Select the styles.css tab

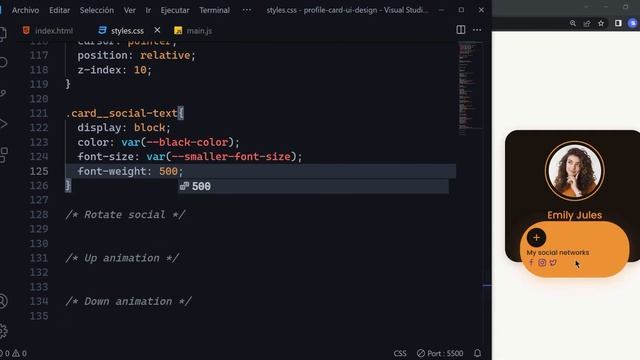[122, 31]
